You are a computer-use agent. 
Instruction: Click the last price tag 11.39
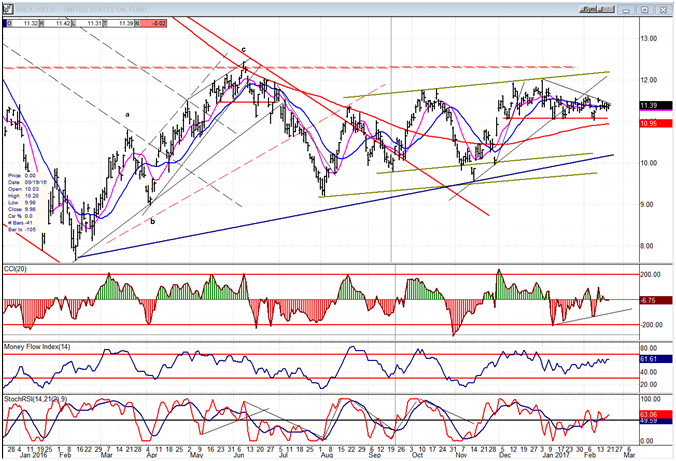[x=655, y=105]
